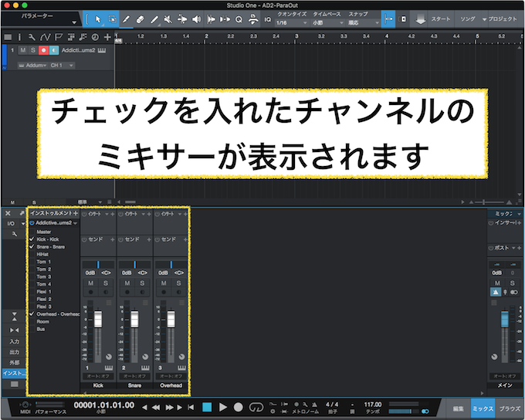Toggle loop button in transport
The height and width of the screenshot is (420, 525).
(256, 408)
